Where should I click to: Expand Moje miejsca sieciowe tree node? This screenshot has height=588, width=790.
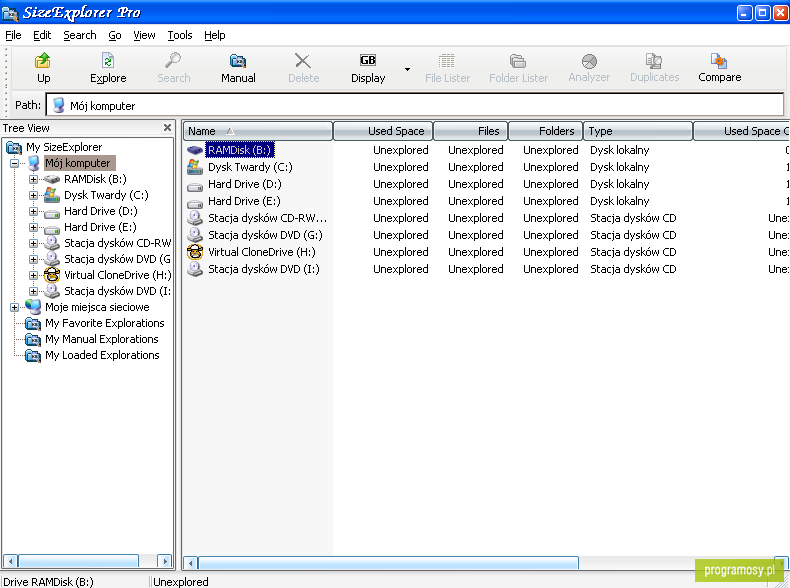point(15,307)
